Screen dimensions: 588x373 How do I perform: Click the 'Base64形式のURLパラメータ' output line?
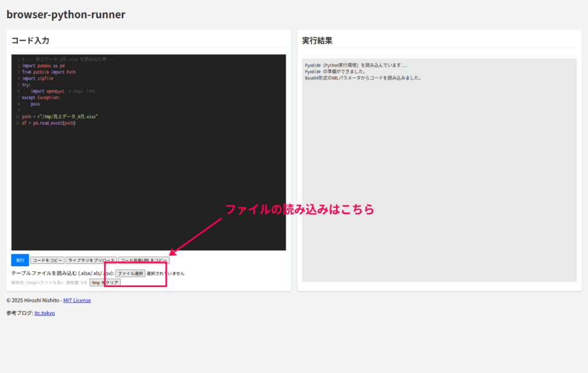(363, 78)
